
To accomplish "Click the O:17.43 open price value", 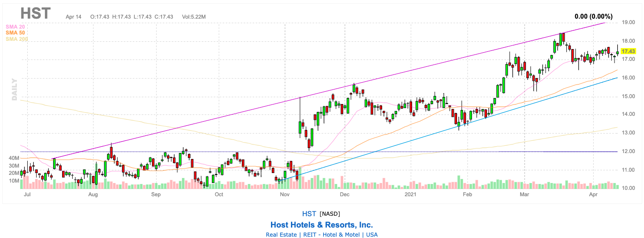I will [101, 17].
